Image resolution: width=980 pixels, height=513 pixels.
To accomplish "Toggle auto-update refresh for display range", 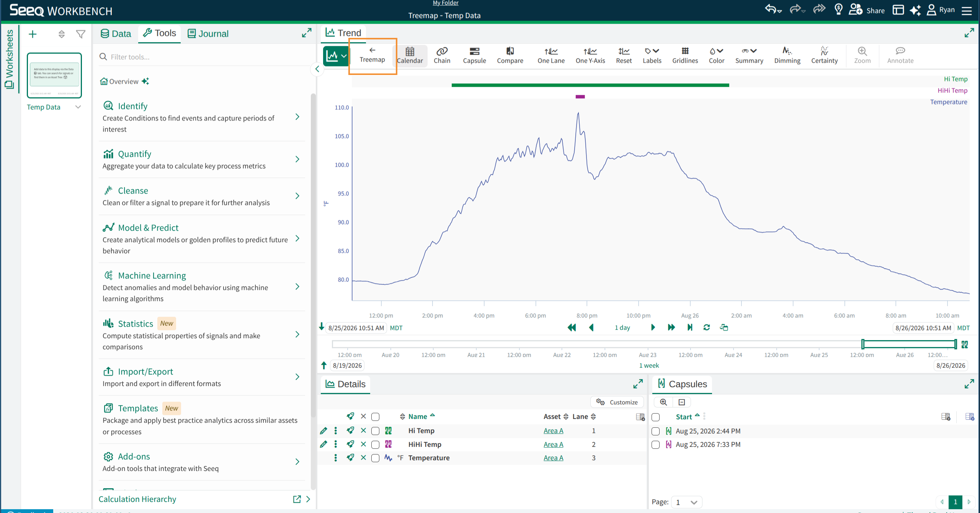I will point(706,327).
